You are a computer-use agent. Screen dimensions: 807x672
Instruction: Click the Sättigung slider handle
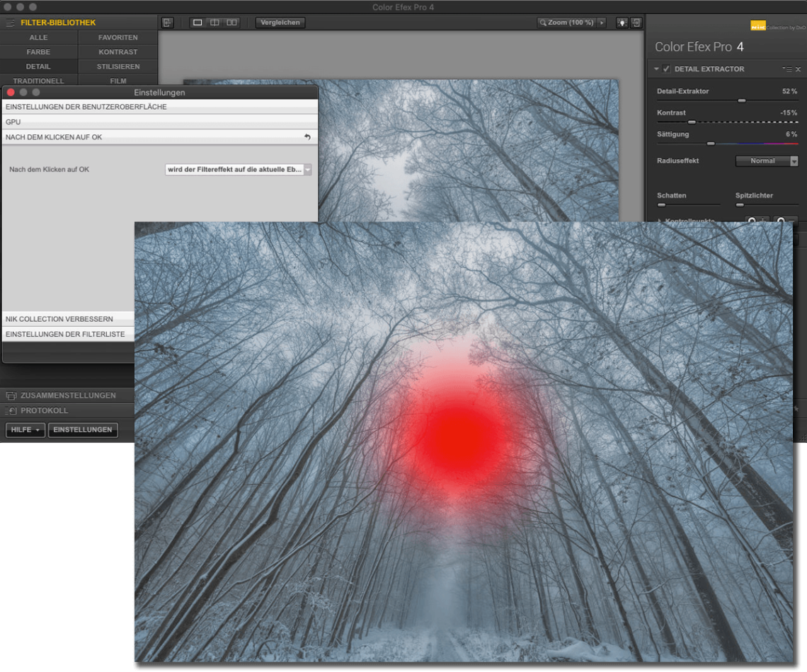pyautogui.click(x=711, y=144)
